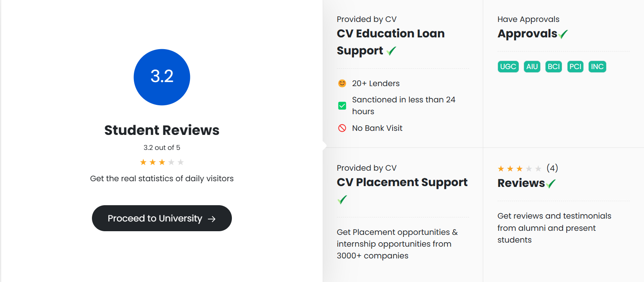Click the star rating under Student Reviews

(162, 162)
